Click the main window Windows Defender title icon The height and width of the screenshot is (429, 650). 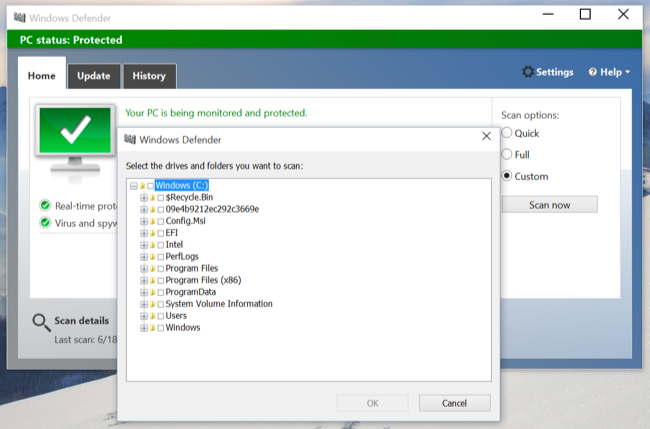(19, 18)
